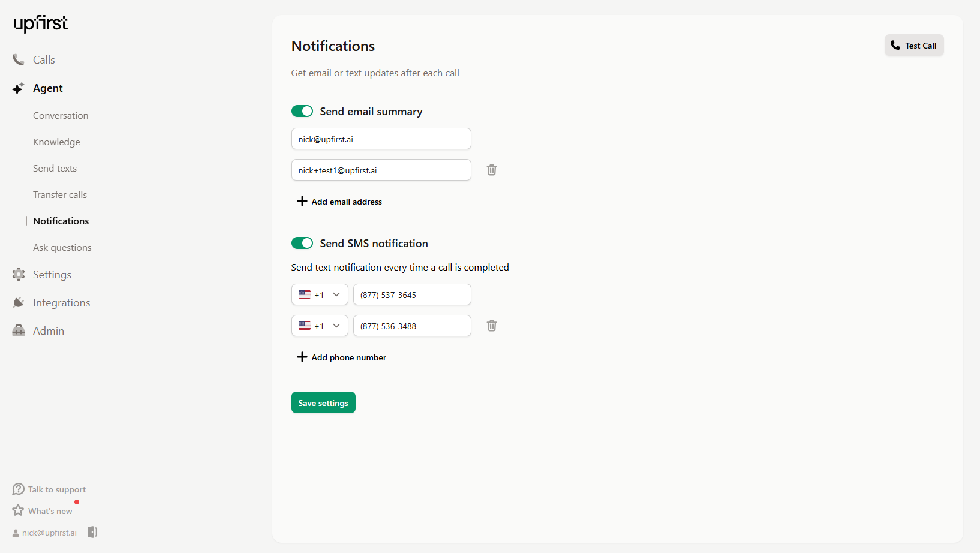Collapse the Agent sidebar section
980x553 pixels.
pos(47,88)
